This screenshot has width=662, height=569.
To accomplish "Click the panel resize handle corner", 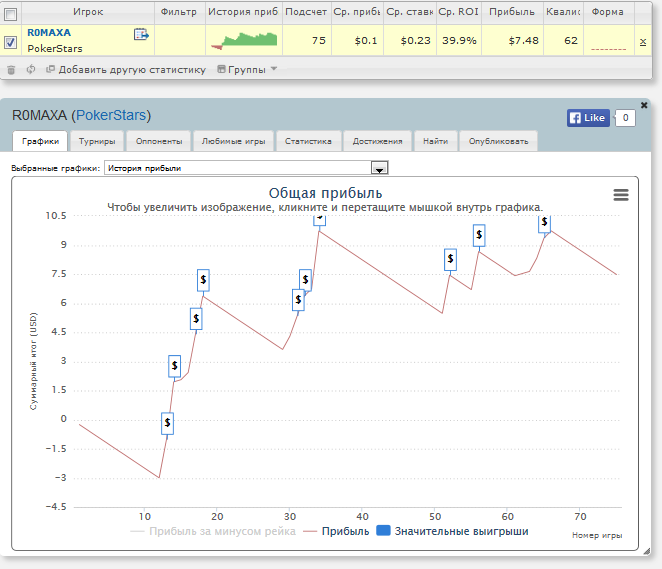I will point(646,550).
